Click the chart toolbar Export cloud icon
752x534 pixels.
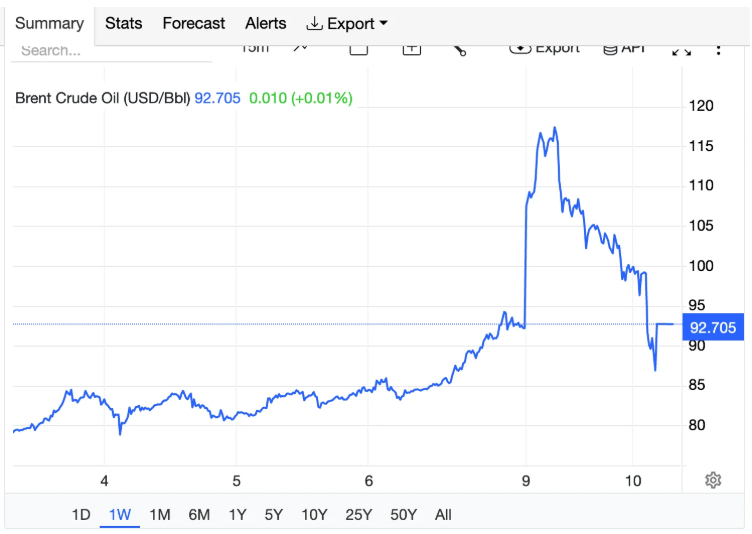pos(520,49)
